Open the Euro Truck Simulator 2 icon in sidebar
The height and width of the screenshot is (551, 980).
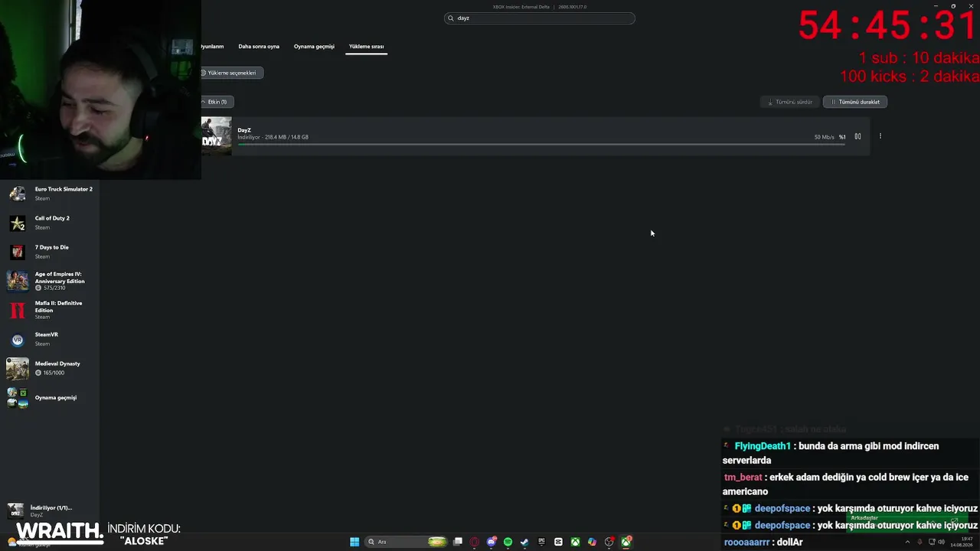point(18,194)
